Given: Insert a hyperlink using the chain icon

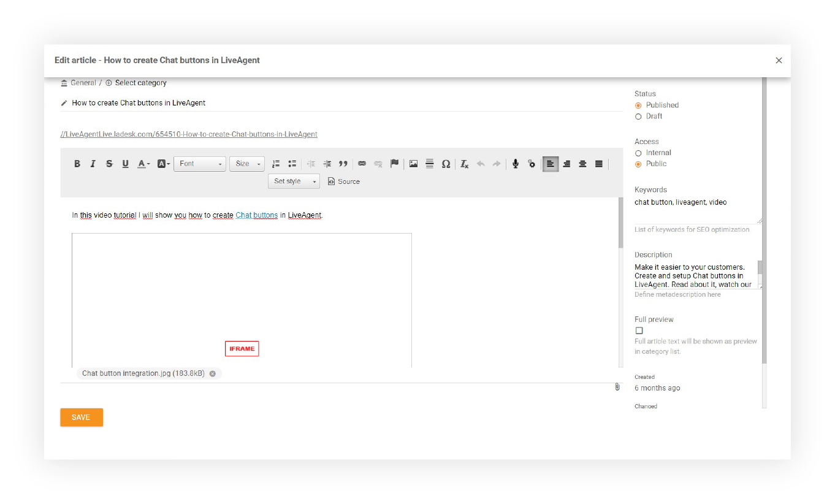Looking at the screenshot, I should 362,164.
